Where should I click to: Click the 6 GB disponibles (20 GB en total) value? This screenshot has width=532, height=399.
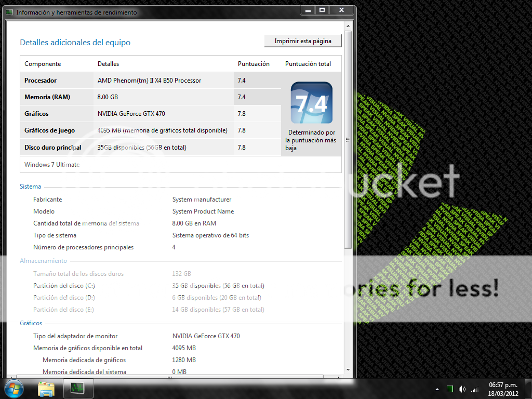coord(217,298)
